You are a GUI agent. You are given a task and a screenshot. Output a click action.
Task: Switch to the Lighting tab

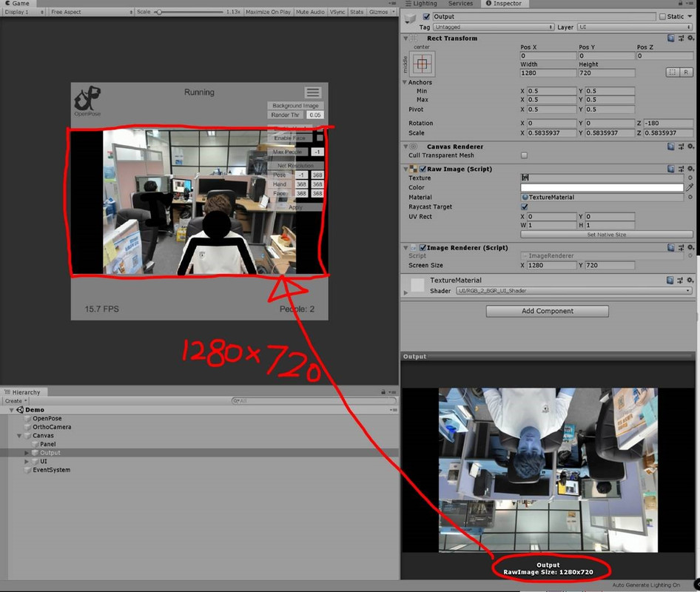tap(421, 4)
